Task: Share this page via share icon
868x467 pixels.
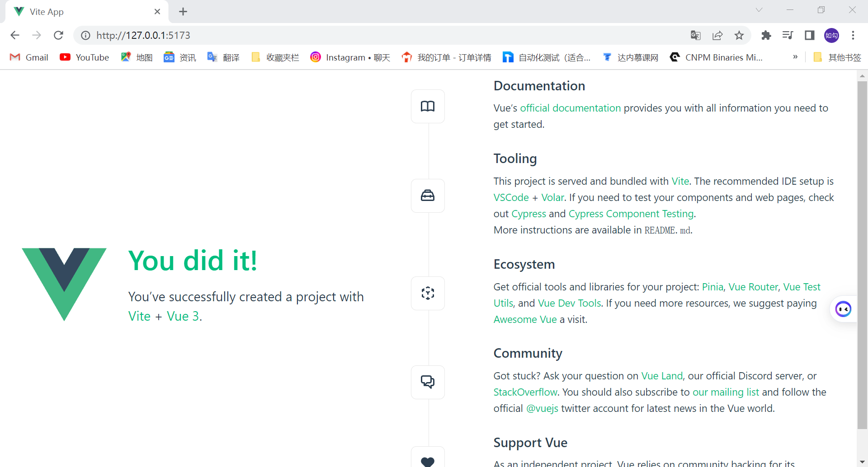Action: click(x=717, y=35)
